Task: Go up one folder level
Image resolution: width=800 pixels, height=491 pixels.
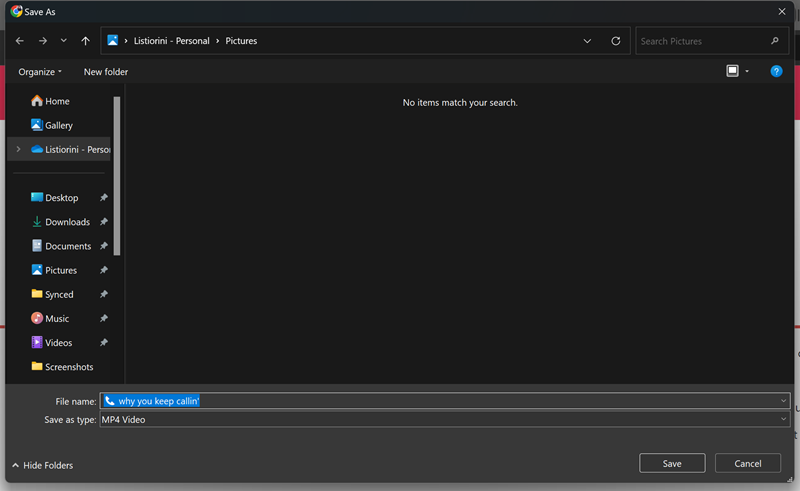Action: [85, 41]
